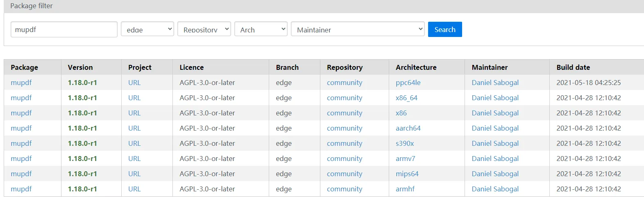Open mupdf package link in s390x row
644x200 pixels.
click(21, 143)
